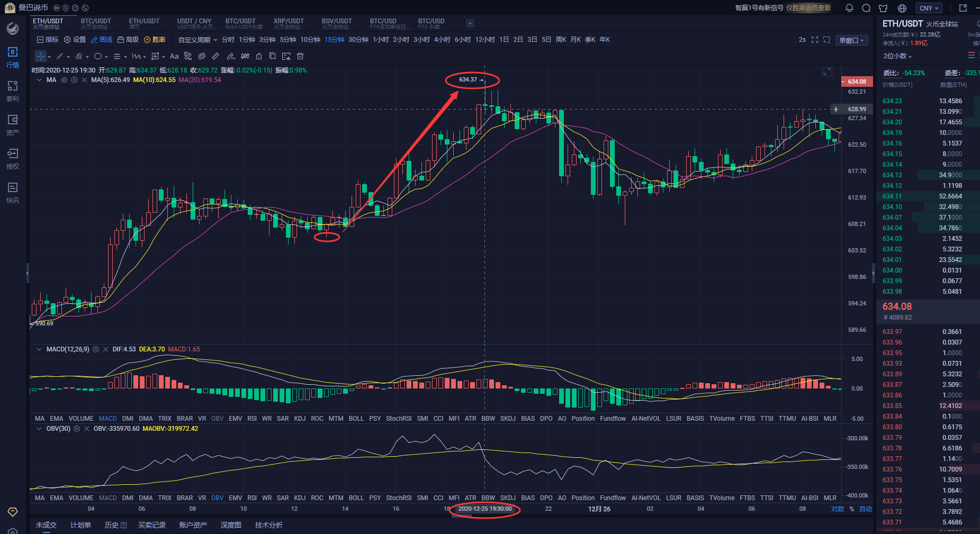Add a text annotation with Aa tool
980x534 pixels.
pos(174,56)
